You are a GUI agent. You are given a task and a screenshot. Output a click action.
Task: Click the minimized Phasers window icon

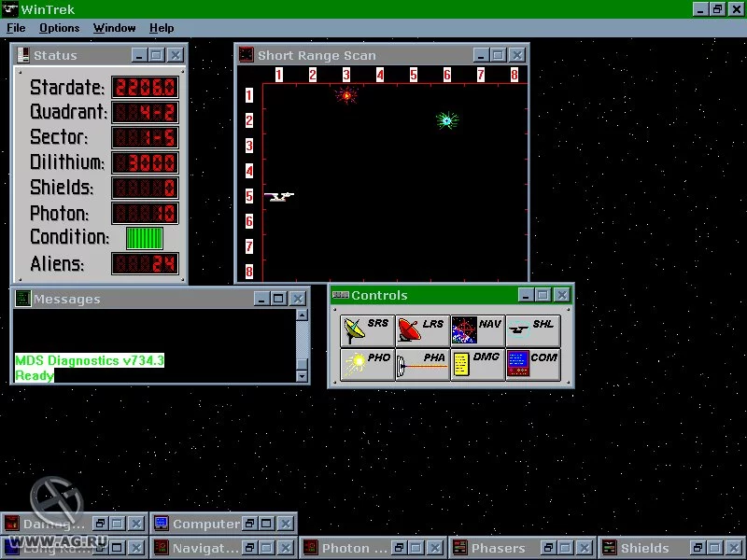(459, 548)
